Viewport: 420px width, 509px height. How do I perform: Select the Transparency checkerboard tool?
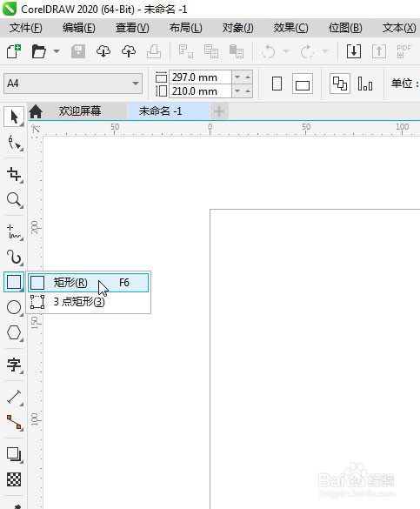click(14, 479)
